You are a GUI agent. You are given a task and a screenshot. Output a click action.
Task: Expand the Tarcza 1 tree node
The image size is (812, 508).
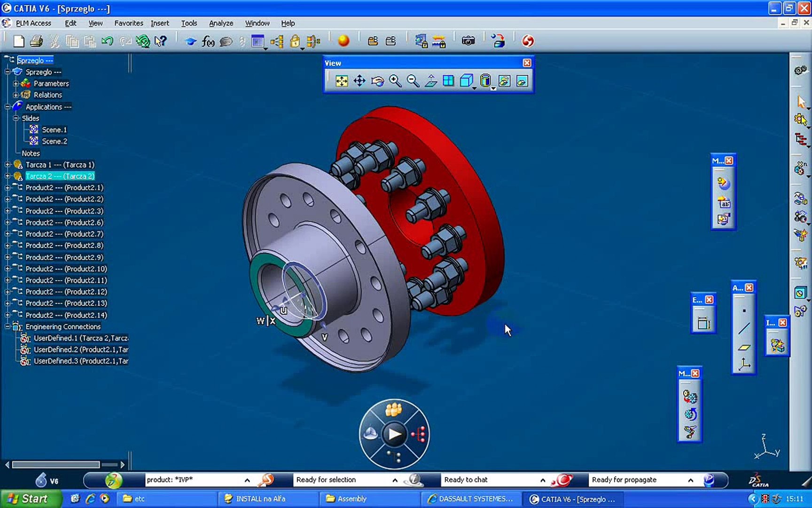point(8,165)
